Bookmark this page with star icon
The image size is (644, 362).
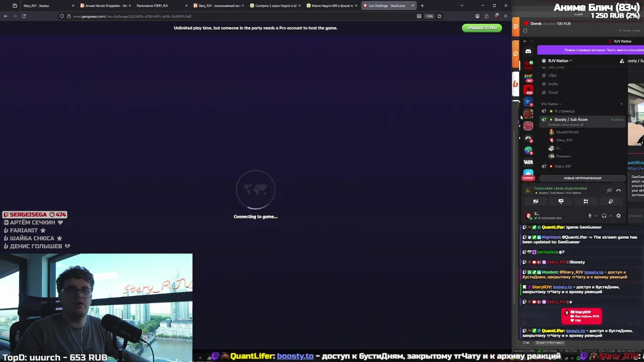click(439, 16)
